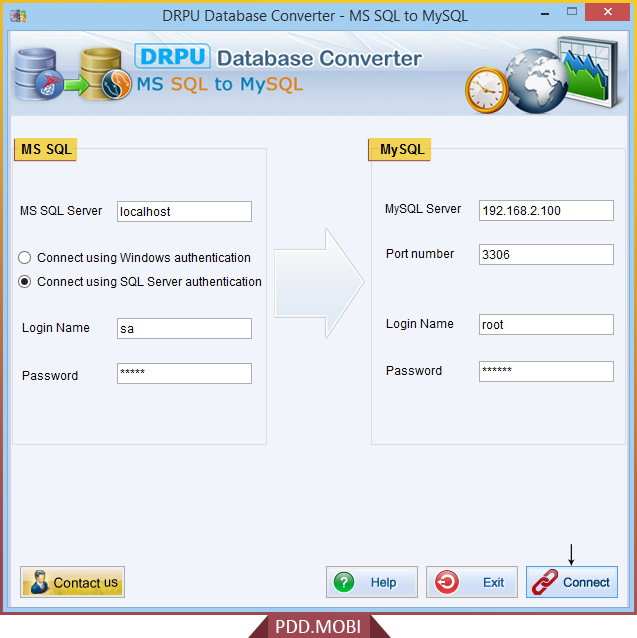Click the MySQL group label

(400, 149)
